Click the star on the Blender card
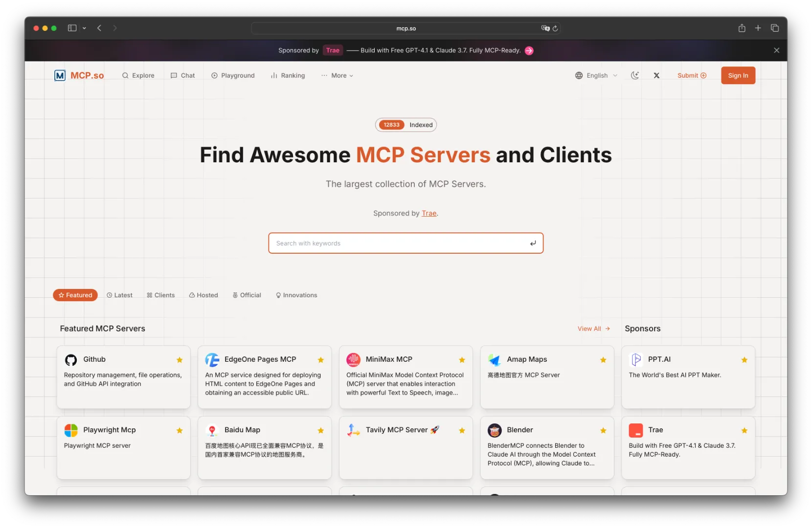The height and width of the screenshot is (528, 812). [603, 431]
